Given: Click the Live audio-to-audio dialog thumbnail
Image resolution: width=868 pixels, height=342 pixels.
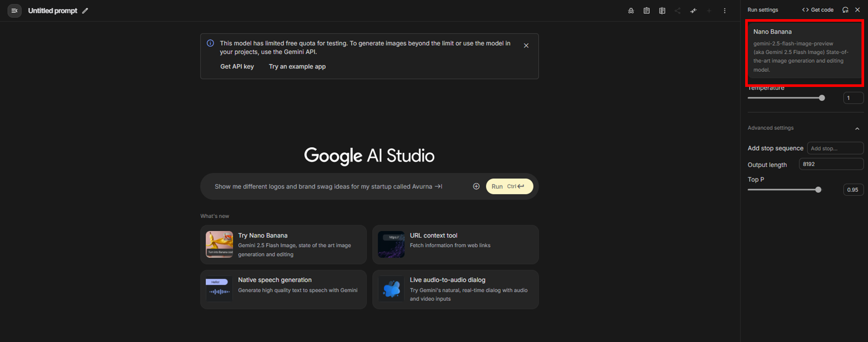Looking at the screenshot, I should coord(391,289).
